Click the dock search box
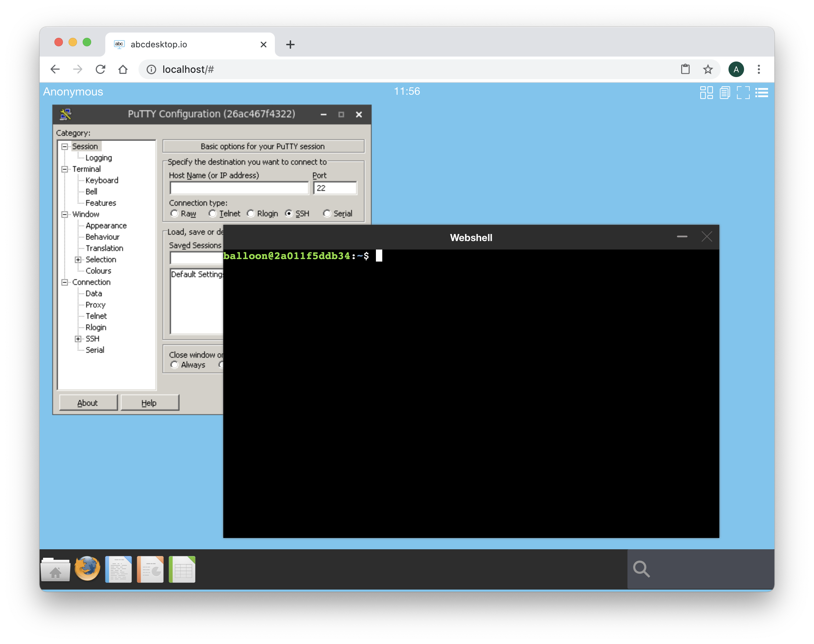 click(701, 569)
